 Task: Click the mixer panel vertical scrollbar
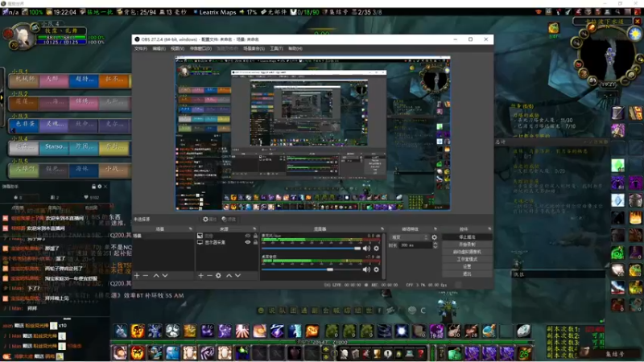[384, 255]
